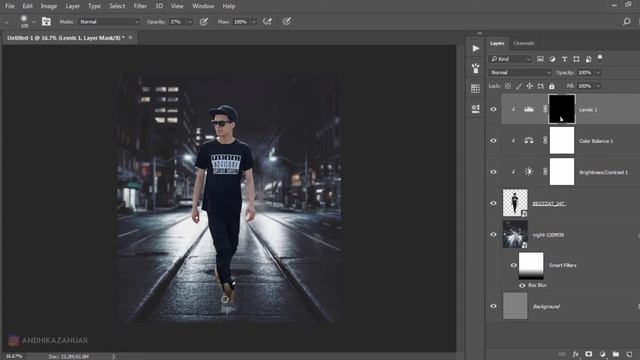
Task: Filter layers by shape layers icon
Action: tap(576, 59)
